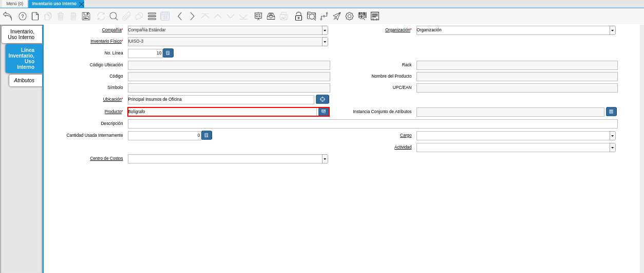Click the Rack field

[x=517, y=65]
